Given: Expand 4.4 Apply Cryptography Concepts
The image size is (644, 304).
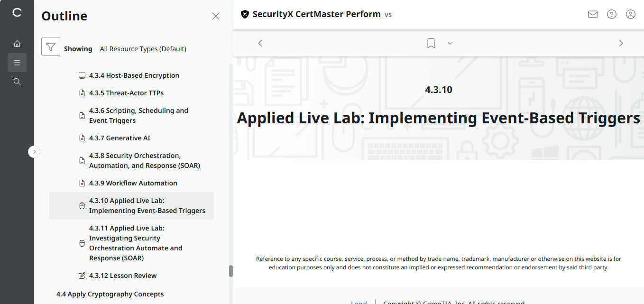Looking at the screenshot, I should (x=110, y=294).
